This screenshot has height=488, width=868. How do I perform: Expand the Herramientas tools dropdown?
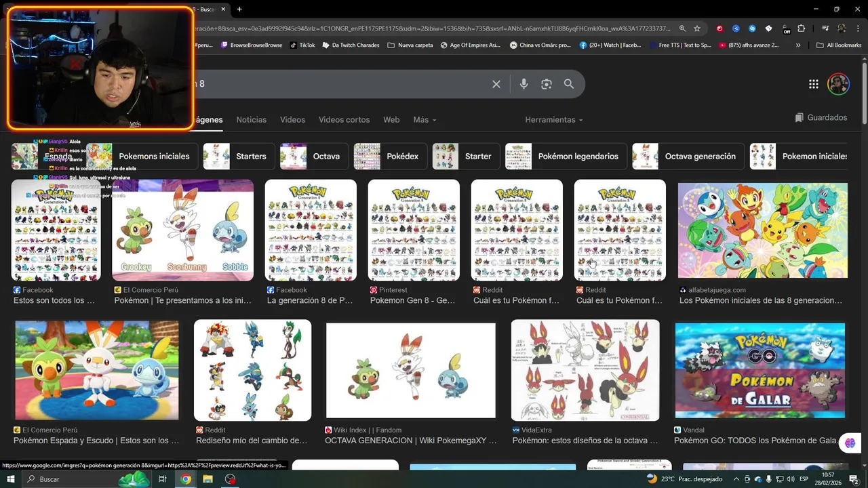pyautogui.click(x=554, y=120)
